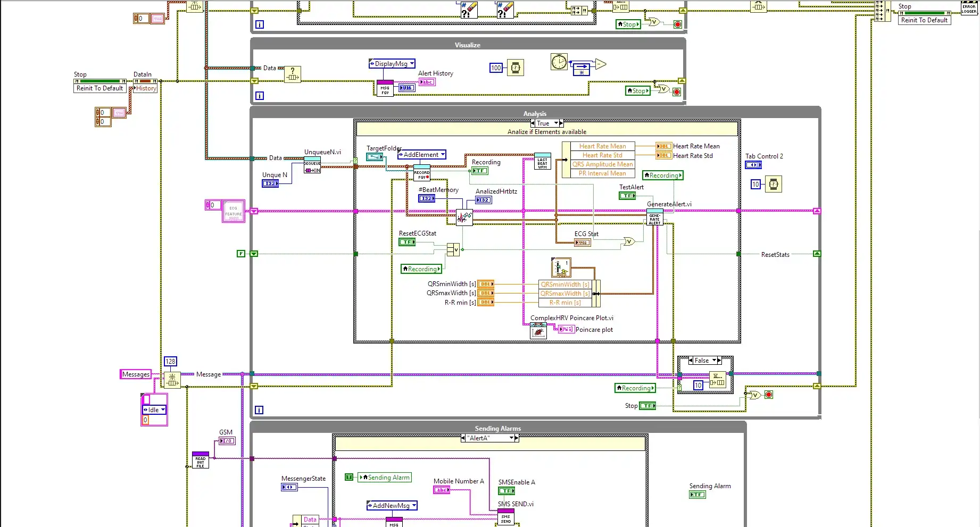Click the express VI icon above QRSminWidth bundle
980x527 pixels.
tap(561, 267)
